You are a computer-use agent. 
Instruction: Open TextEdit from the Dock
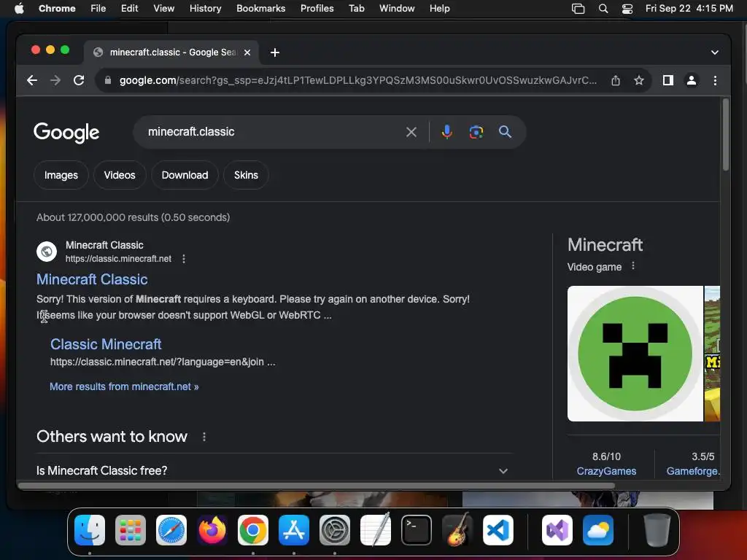376,530
